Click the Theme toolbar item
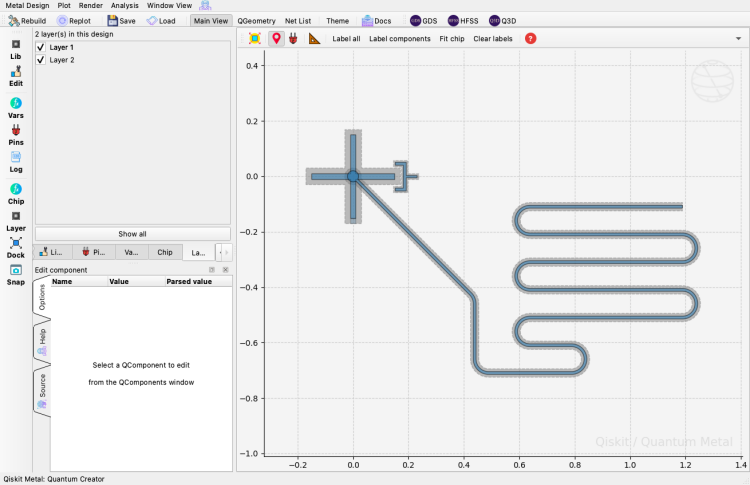 point(337,21)
